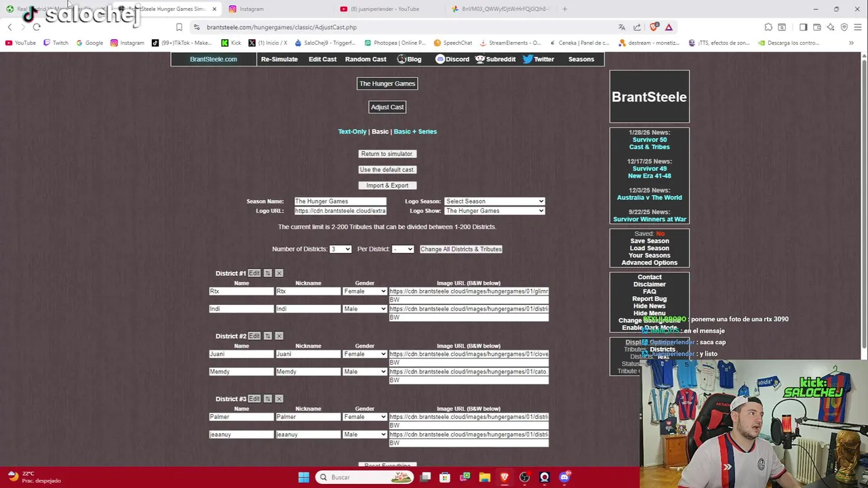Open Seasons in site navigation
Image resolution: width=868 pixels, height=488 pixels.
coord(581,59)
